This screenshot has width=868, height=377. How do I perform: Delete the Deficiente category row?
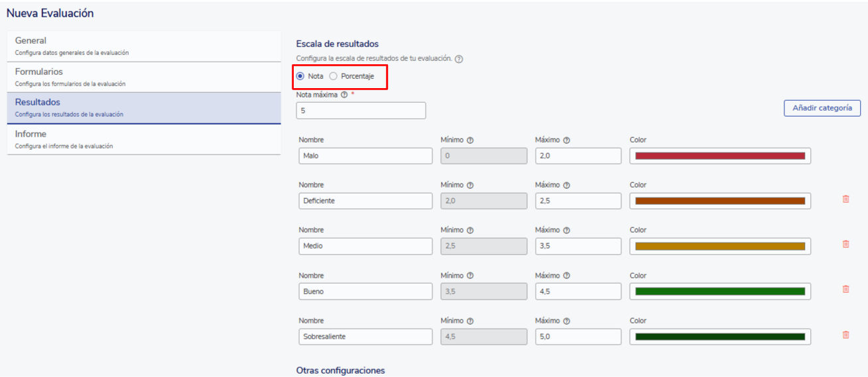(x=845, y=199)
